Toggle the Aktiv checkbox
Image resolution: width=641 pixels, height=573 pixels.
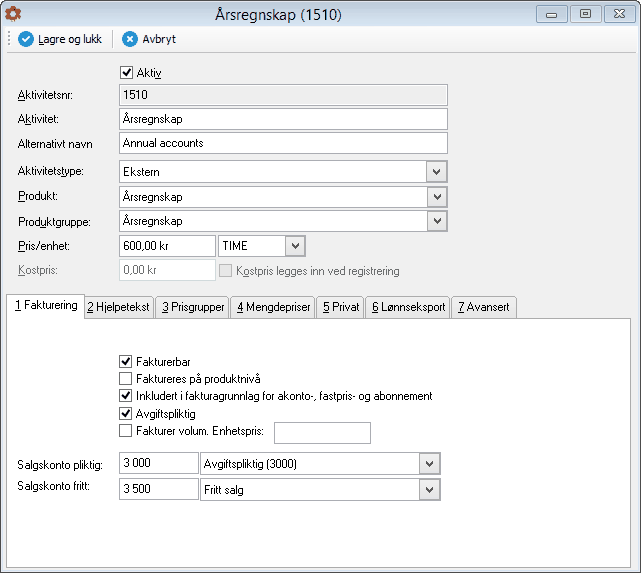(x=126, y=73)
